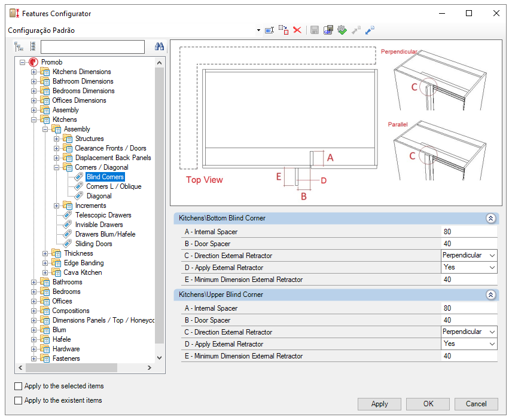This screenshot has width=512, height=420.
Task: Click the duplicate configuration icon
Action: click(x=284, y=30)
